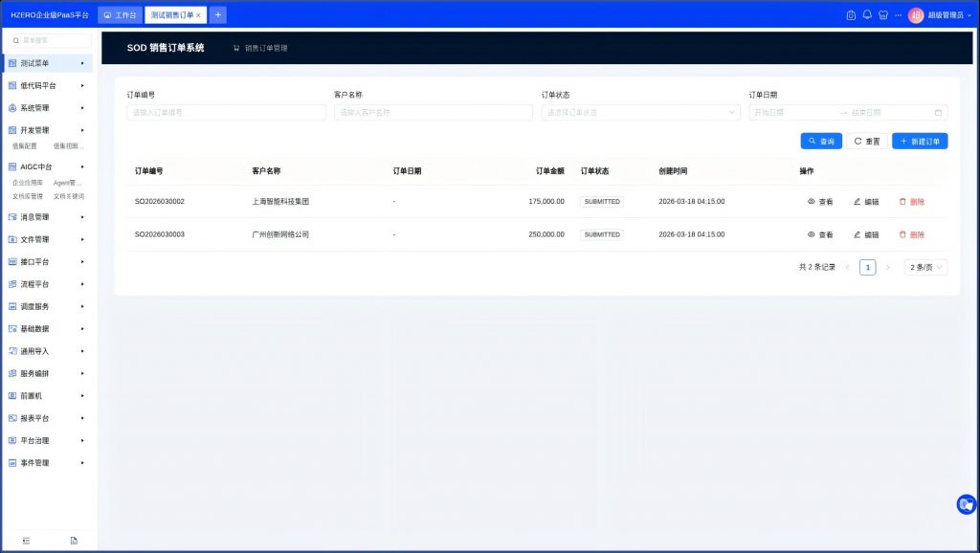
Task: Click the 查询 search button
Action: (x=821, y=142)
